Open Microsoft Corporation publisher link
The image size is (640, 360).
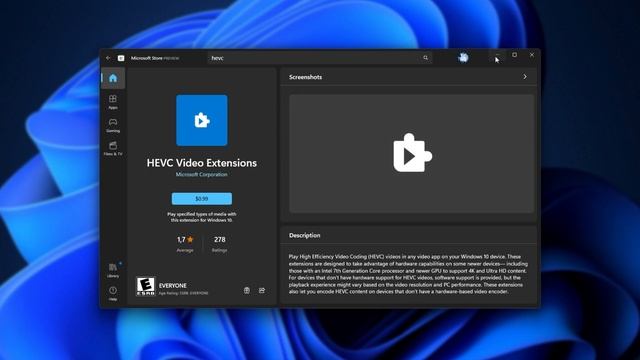(x=202, y=174)
